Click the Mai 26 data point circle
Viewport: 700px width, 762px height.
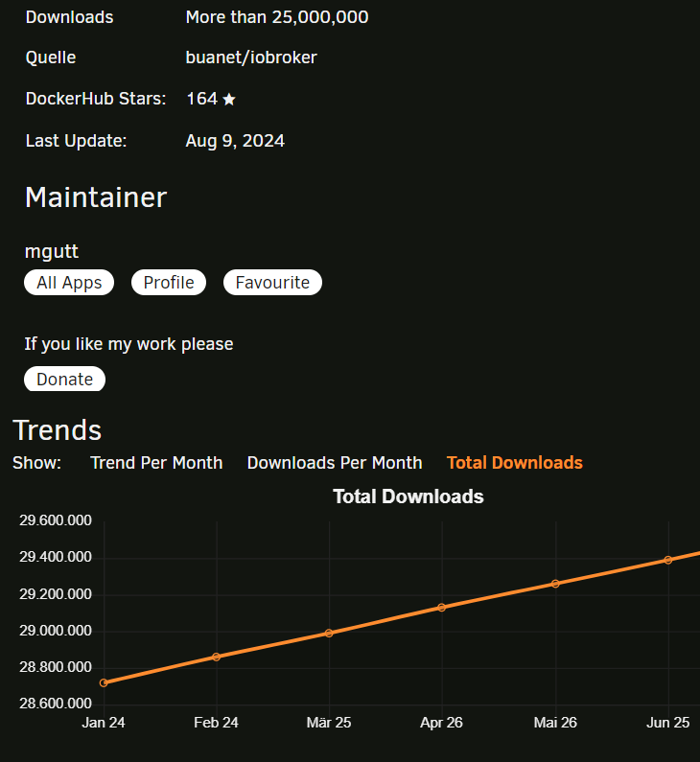pos(555,584)
